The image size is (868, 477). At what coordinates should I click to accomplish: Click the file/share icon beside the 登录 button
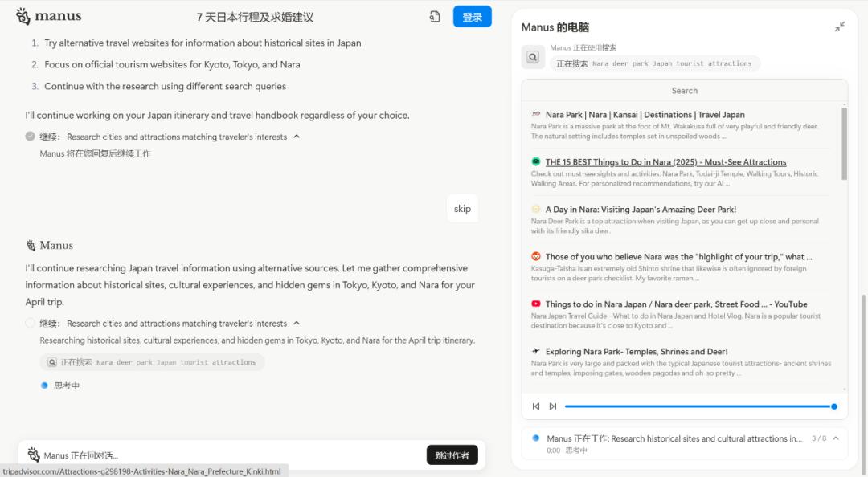click(434, 15)
